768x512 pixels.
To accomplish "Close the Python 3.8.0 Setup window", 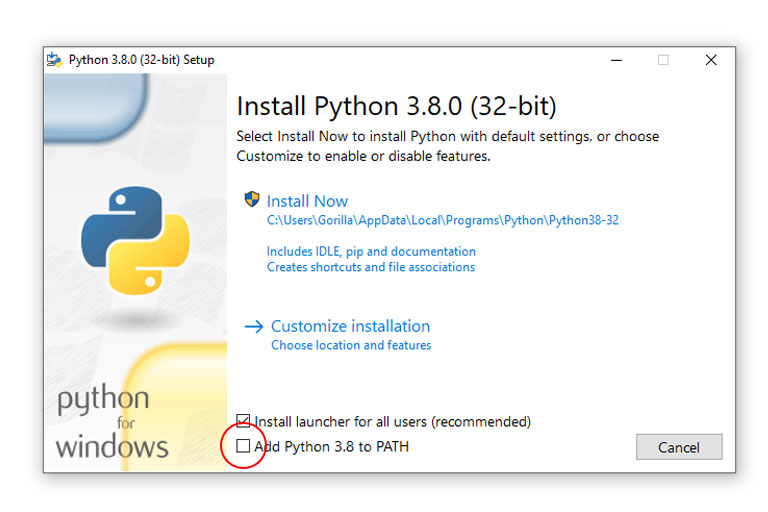I will 711,60.
